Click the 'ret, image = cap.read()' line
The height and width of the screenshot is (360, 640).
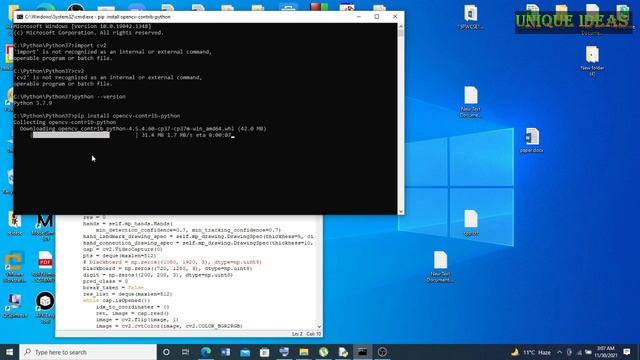[132, 313]
